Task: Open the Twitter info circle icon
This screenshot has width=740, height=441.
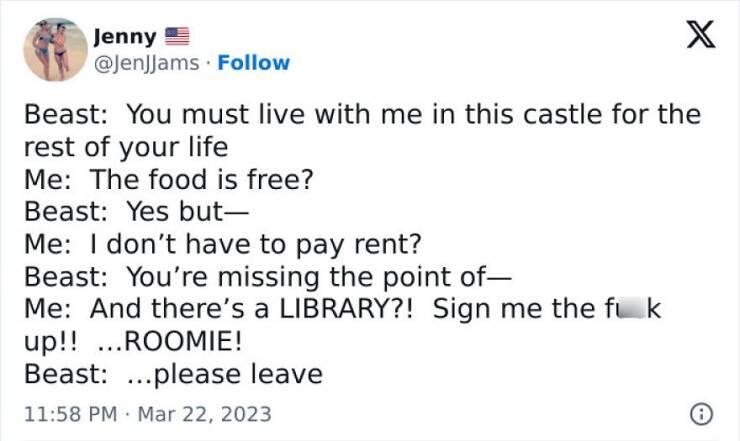Action: (702, 413)
